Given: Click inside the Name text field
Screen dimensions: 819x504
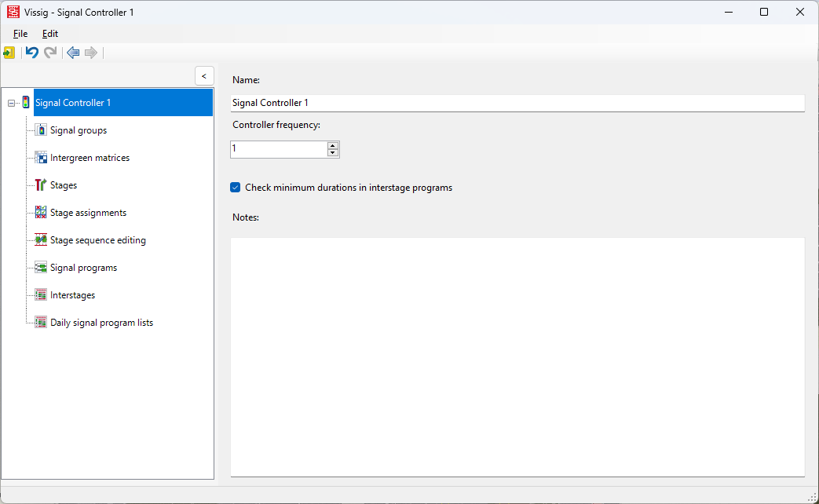Looking at the screenshot, I should click(x=517, y=103).
